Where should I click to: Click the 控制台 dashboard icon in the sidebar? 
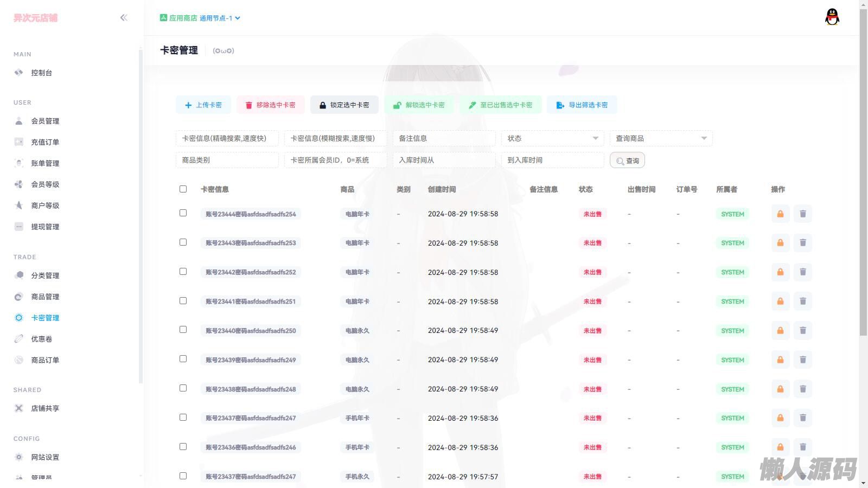[x=19, y=73]
